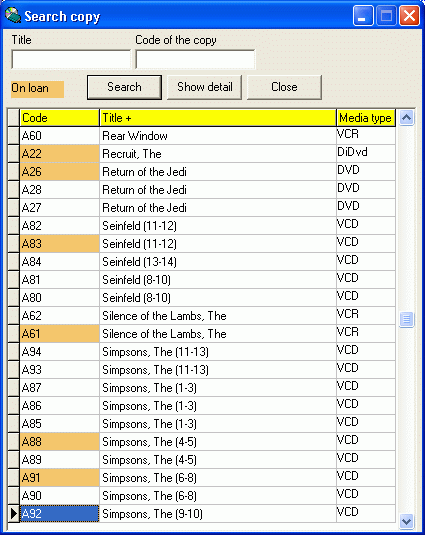Focus the Title input field

click(71, 59)
